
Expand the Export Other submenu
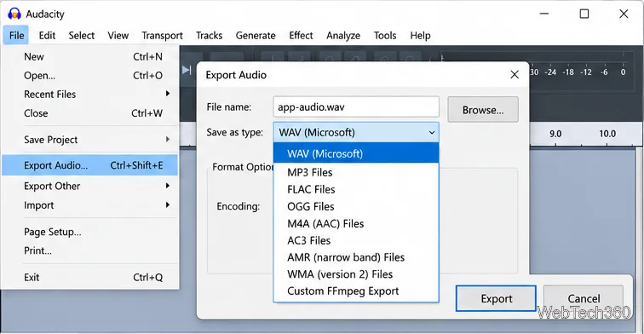(x=90, y=186)
